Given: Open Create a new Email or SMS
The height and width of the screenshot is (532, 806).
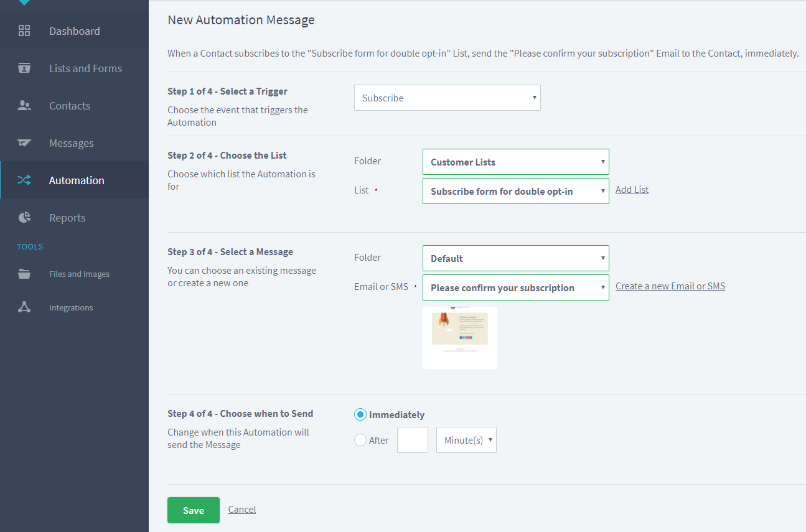Looking at the screenshot, I should point(670,286).
